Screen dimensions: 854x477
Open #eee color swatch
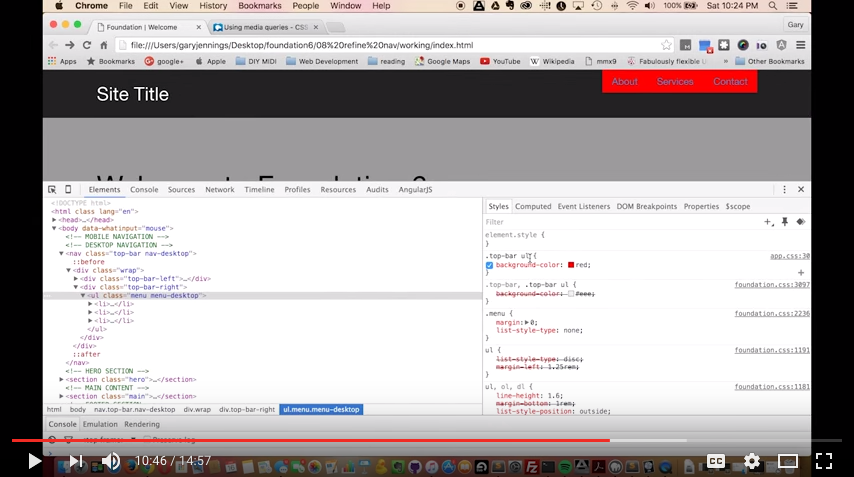(571, 294)
